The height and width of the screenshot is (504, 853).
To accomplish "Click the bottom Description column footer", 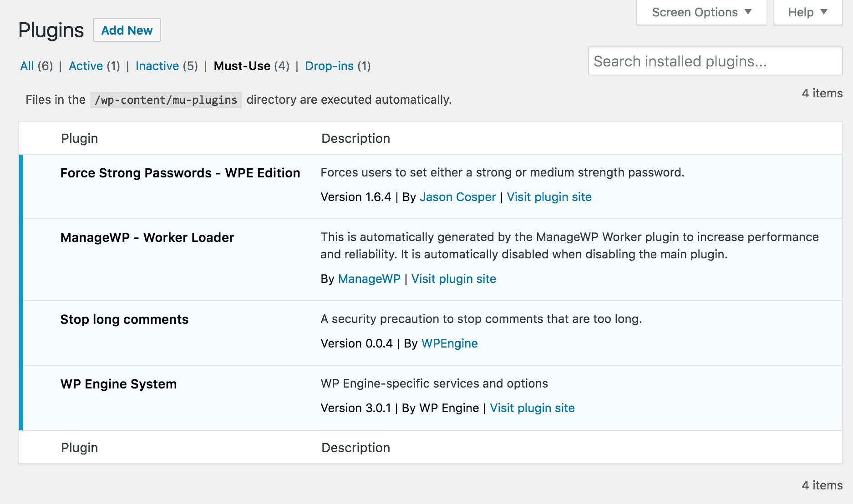I will coord(355,448).
